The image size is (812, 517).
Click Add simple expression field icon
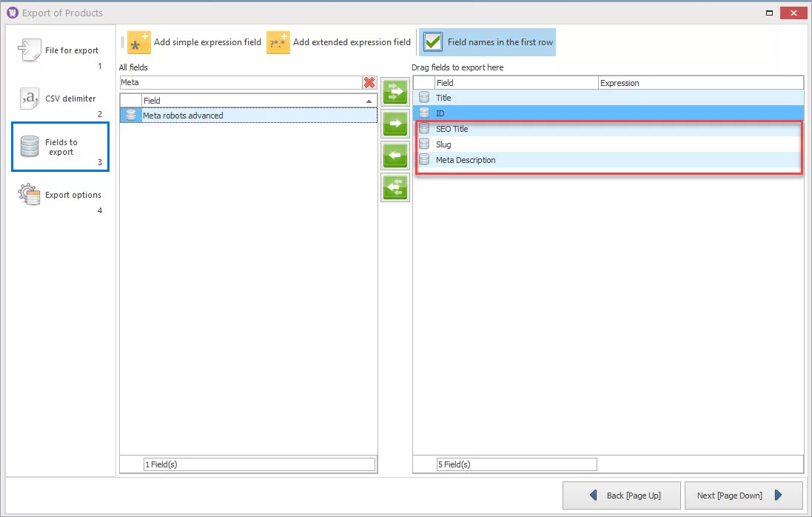pyautogui.click(x=138, y=43)
